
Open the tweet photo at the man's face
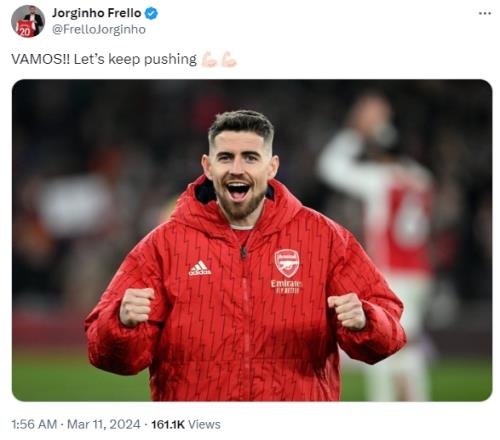(241, 167)
